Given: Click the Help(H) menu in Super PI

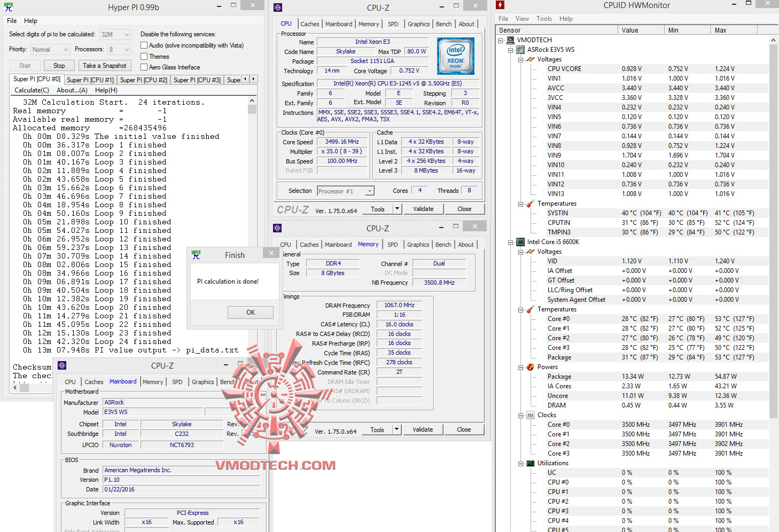Looking at the screenshot, I should (x=106, y=90).
